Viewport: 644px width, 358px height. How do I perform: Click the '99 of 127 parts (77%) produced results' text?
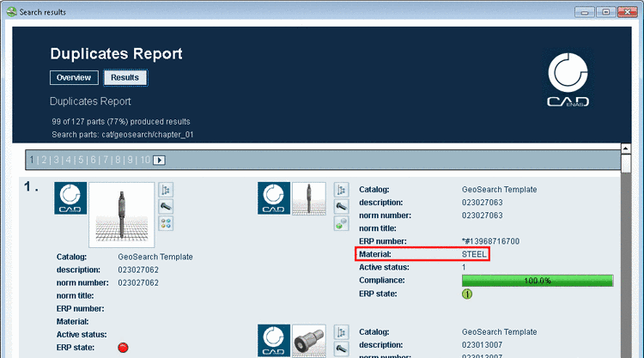[121, 122]
